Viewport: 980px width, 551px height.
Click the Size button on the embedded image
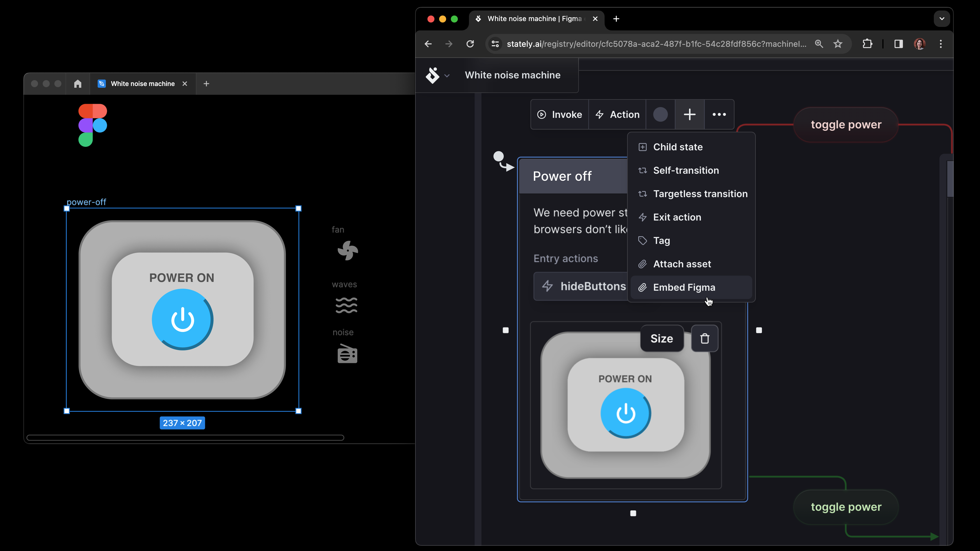tap(661, 338)
